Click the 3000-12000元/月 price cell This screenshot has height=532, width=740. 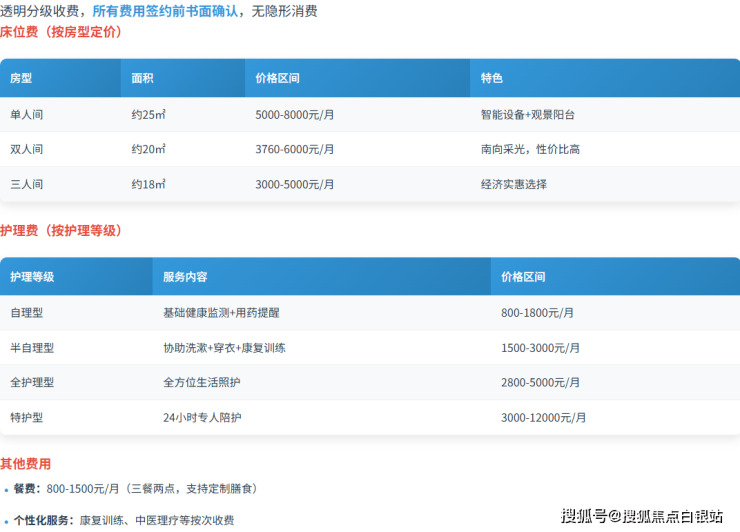(x=543, y=418)
